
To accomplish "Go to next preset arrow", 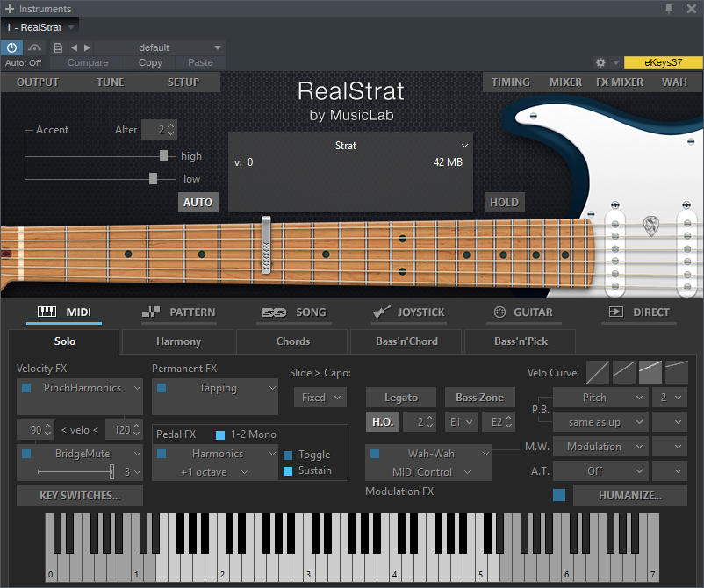I will point(87,47).
